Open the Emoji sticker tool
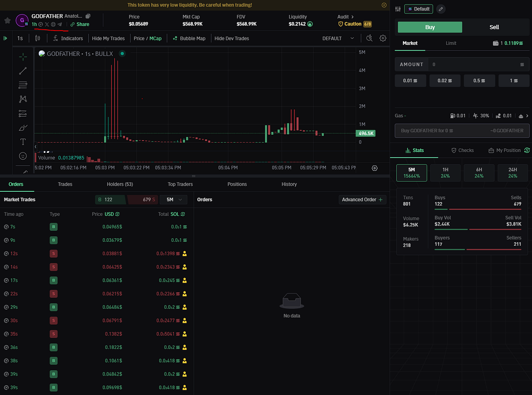 pyautogui.click(x=22, y=156)
